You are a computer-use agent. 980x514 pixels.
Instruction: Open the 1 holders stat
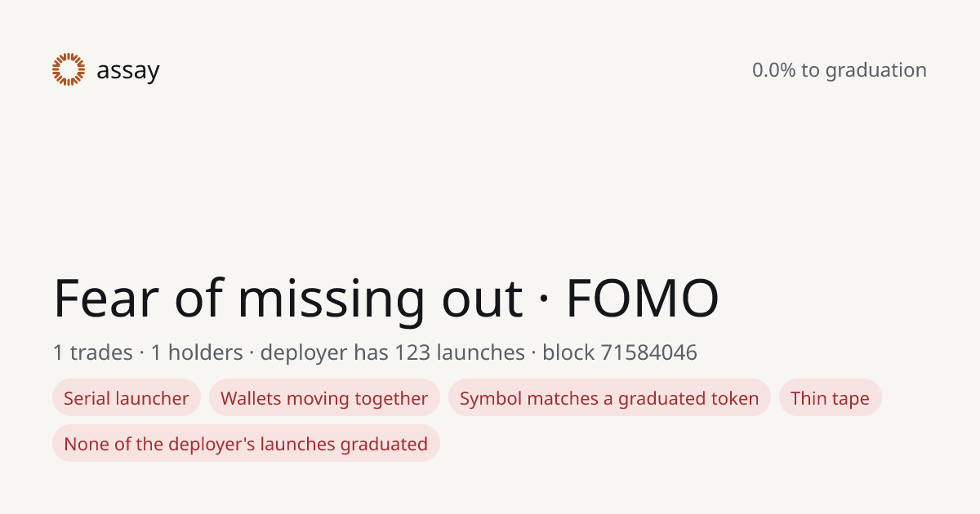pos(197,352)
